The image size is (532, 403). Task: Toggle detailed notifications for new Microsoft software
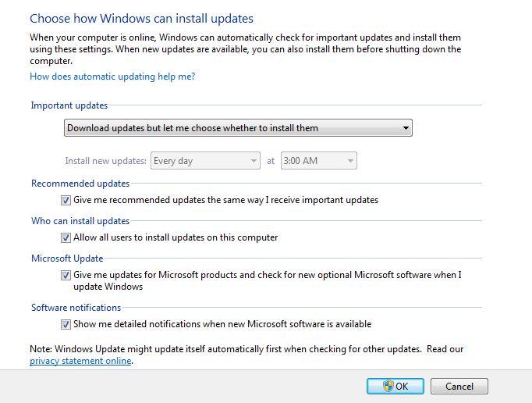pyautogui.click(x=66, y=324)
